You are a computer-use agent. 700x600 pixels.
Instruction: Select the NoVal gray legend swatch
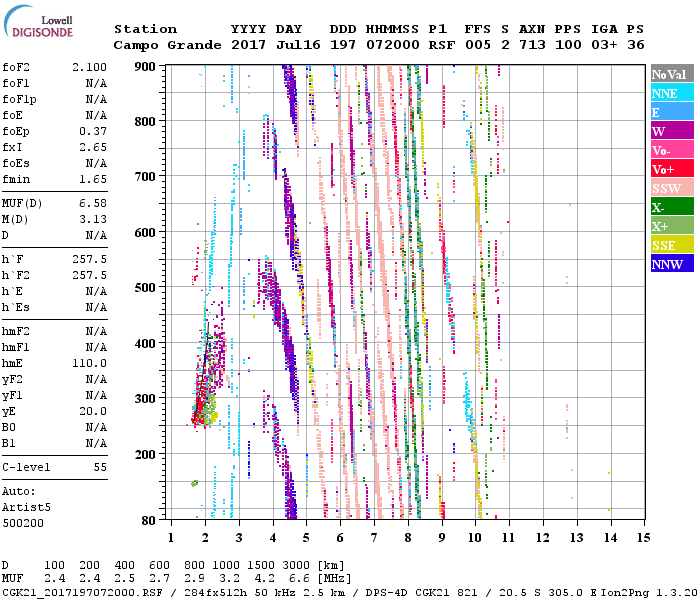[x=669, y=74]
